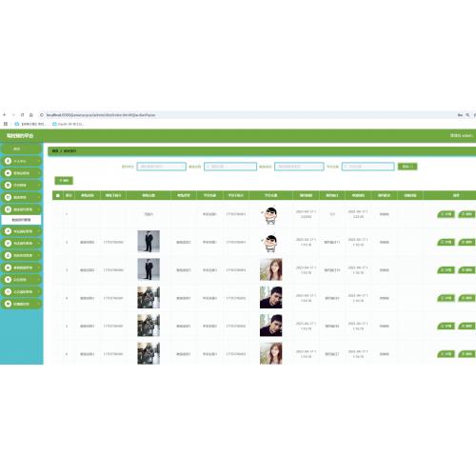The image size is (476, 476).
Task: Tick the checkbox of the last table row
Action: click(57, 354)
